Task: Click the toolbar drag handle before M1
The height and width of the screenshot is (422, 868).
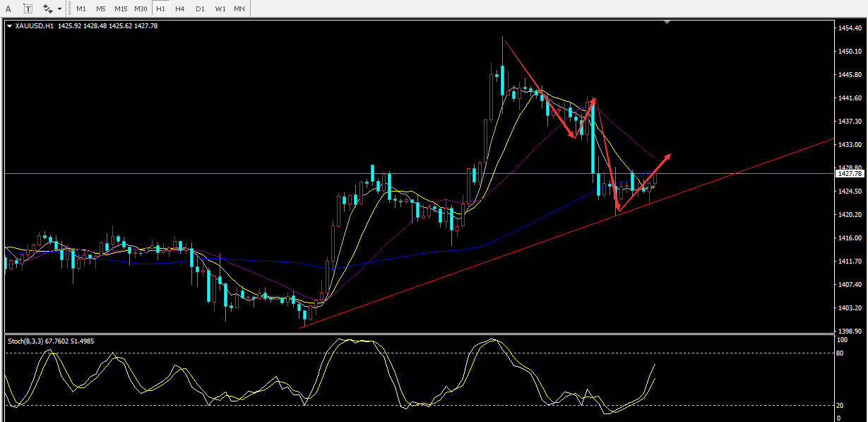Action: pos(71,8)
